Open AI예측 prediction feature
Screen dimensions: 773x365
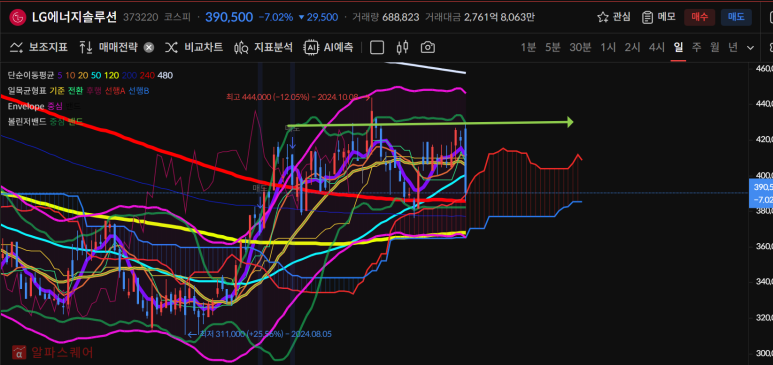328,47
